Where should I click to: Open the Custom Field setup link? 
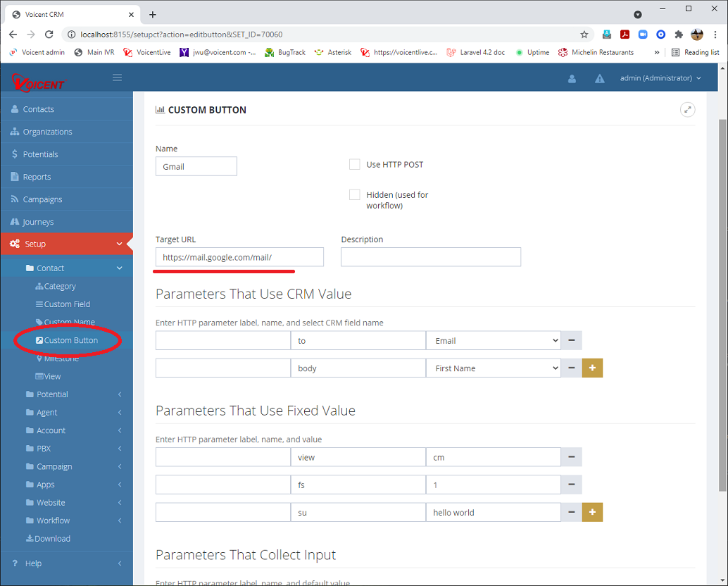[67, 304]
